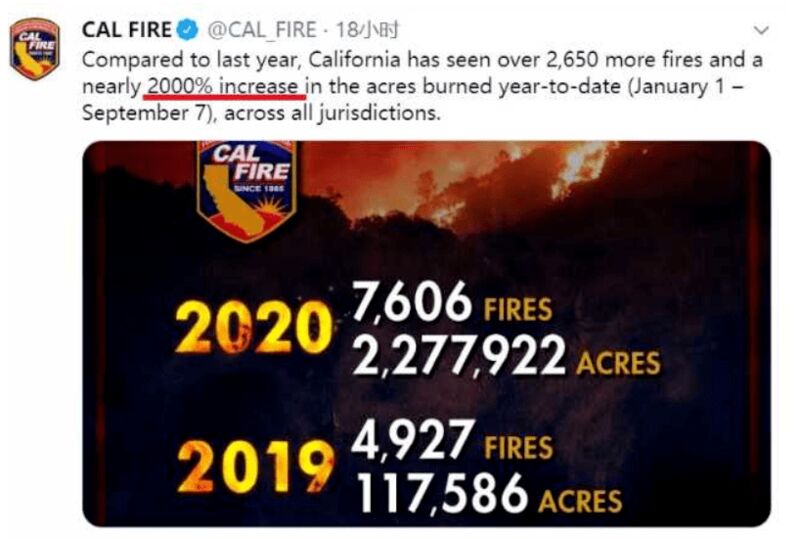The width and height of the screenshot is (800, 539).
Task: Click the glowing 2019 year label
Action: pos(255,467)
